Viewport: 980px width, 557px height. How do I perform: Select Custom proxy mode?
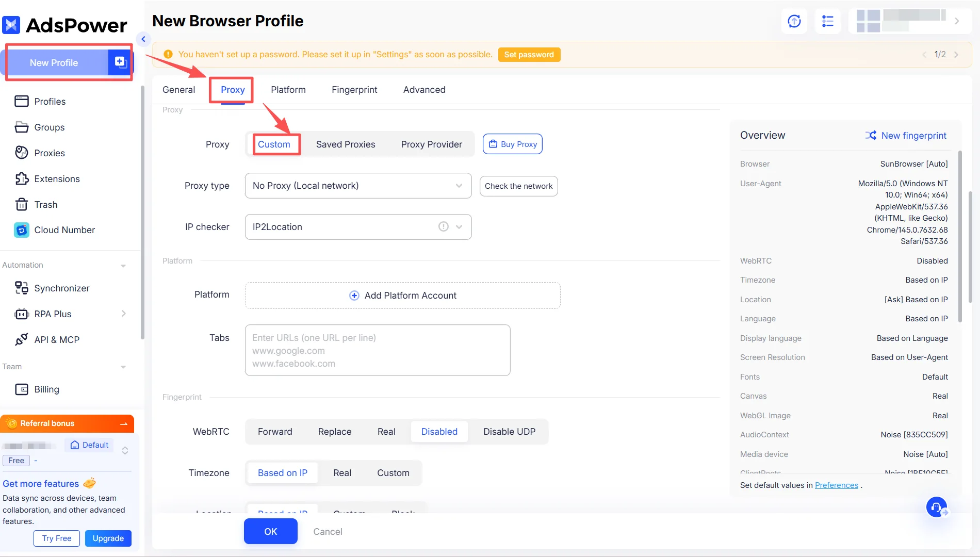point(274,144)
